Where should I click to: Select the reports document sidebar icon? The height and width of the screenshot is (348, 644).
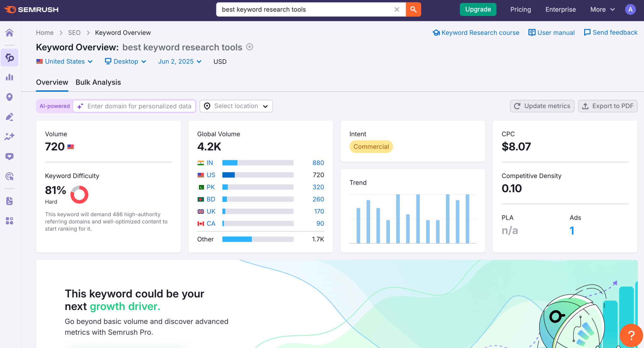9,201
